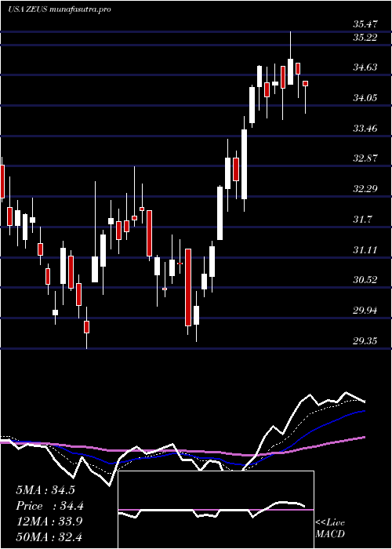Click the 32.29 price level label
Image resolution: width=392 pixels, height=549 pixels.
click(x=365, y=189)
